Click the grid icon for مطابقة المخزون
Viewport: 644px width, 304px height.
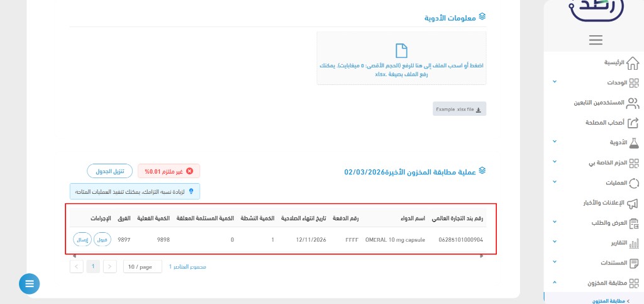click(x=634, y=283)
